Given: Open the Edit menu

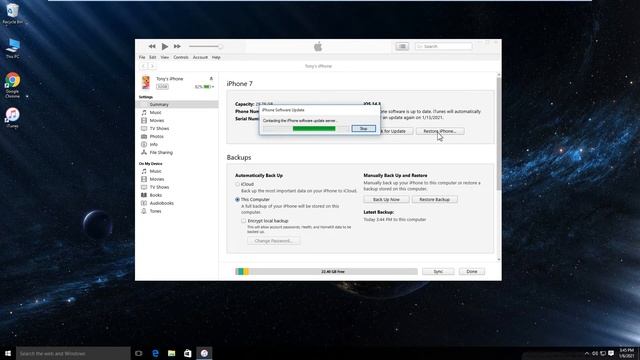Looking at the screenshot, I should (153, 58).
